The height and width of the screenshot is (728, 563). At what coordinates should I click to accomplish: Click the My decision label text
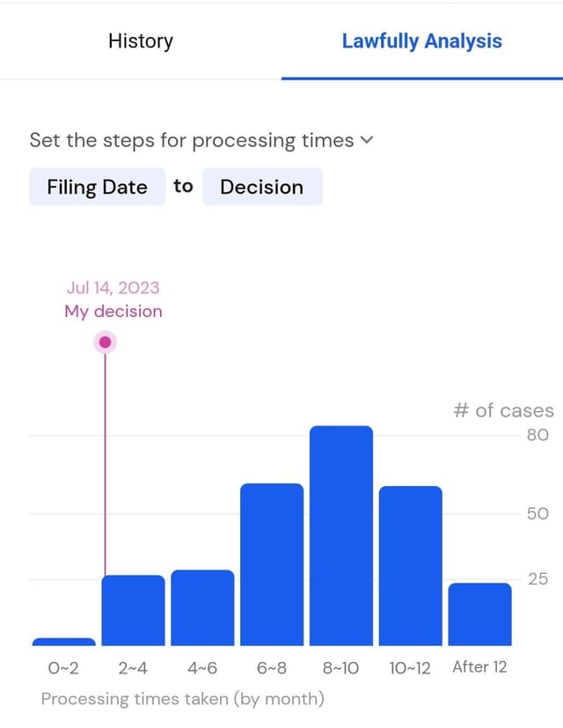[113, 312]
